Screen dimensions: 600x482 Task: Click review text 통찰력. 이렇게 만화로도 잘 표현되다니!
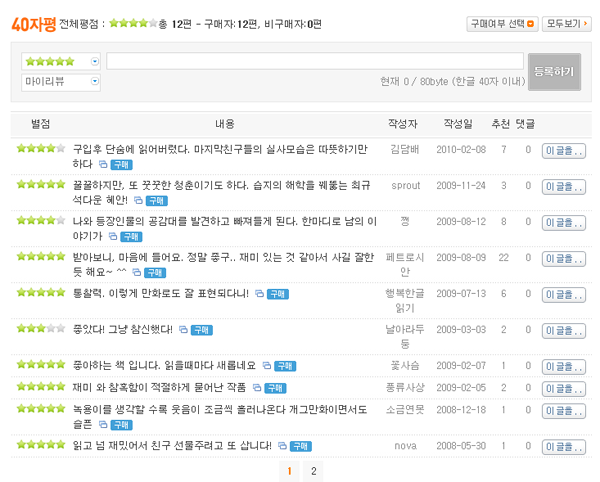pyautogui.click(x=161, y=294)
